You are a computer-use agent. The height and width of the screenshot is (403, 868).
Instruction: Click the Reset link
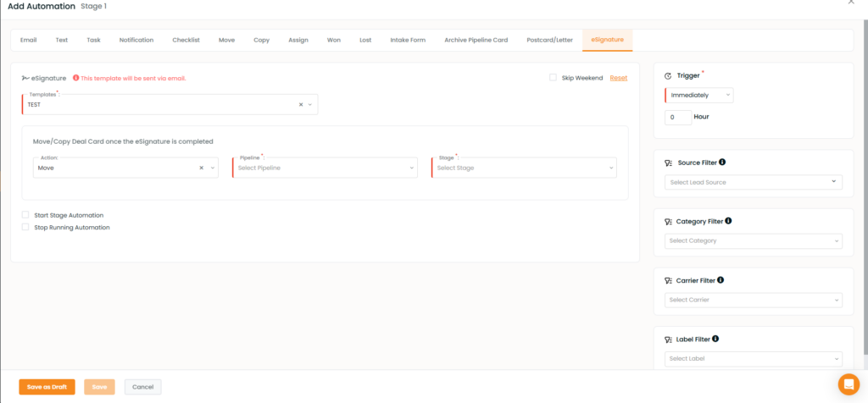click(619, 78)
